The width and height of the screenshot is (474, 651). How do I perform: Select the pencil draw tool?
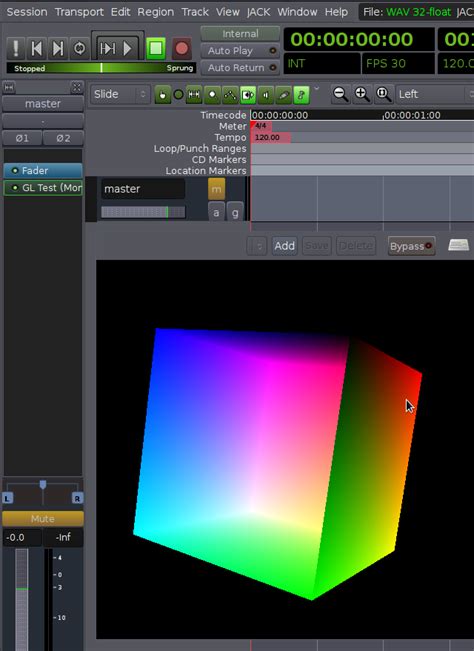283,95
